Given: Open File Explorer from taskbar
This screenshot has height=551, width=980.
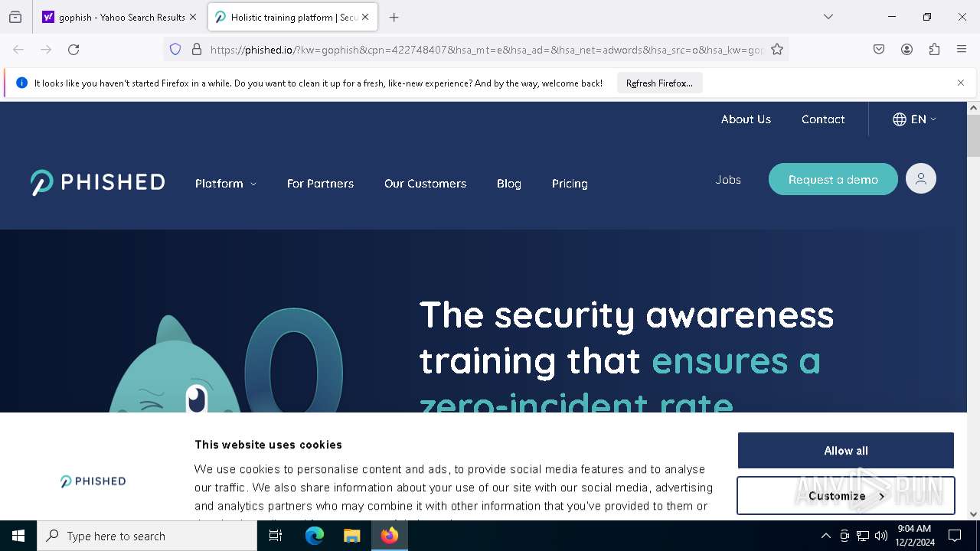Looking at the screenshot, I should [351, 536].
